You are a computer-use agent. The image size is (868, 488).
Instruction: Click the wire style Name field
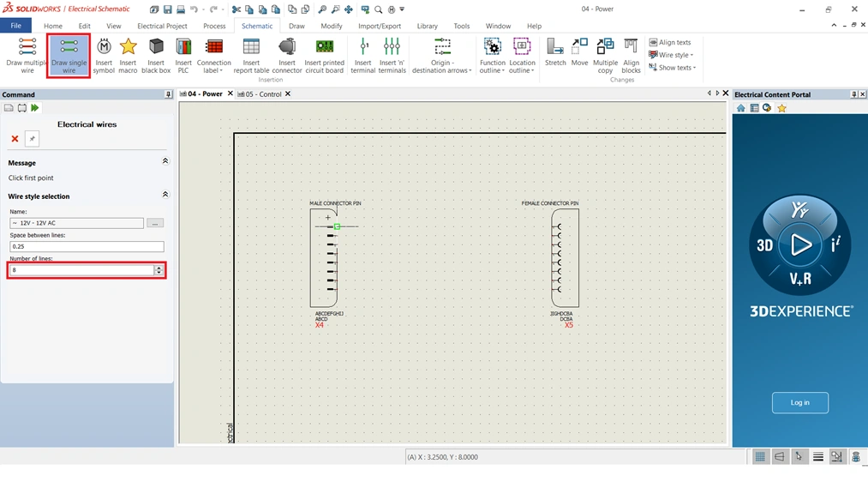(76, 223)
